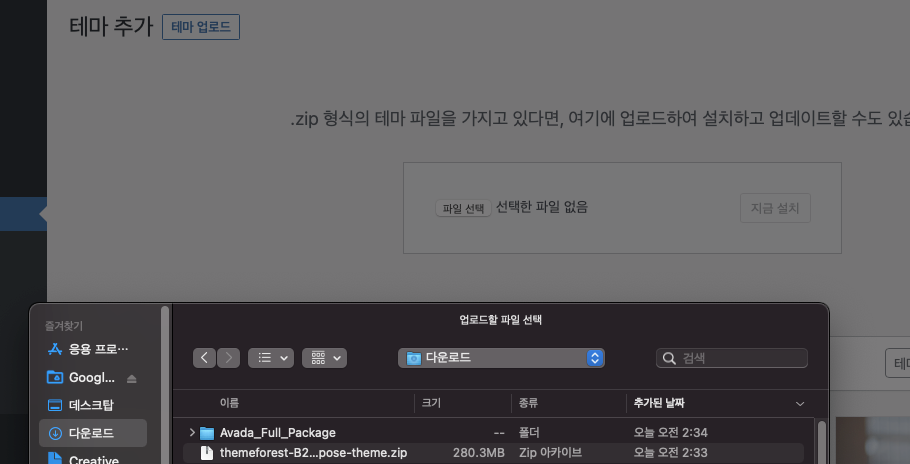Click the Avada_Full_Package folder icon
This screenshot has width=910, height=464.
207,433
